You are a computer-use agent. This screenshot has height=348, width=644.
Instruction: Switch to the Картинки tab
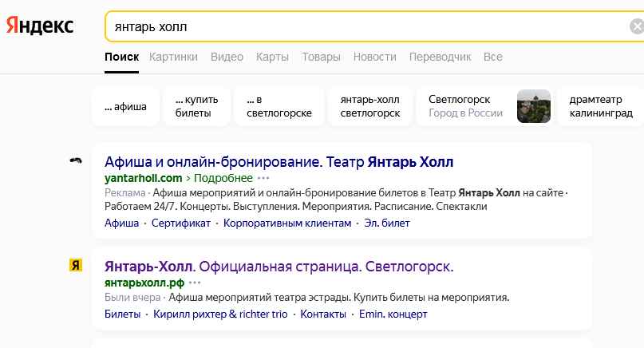click(173, 57)
